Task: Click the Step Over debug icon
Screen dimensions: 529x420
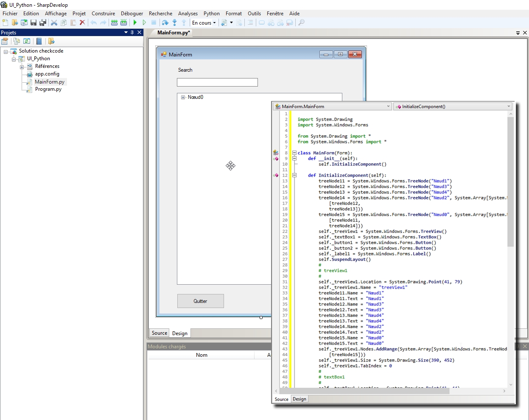Action: 165,22
